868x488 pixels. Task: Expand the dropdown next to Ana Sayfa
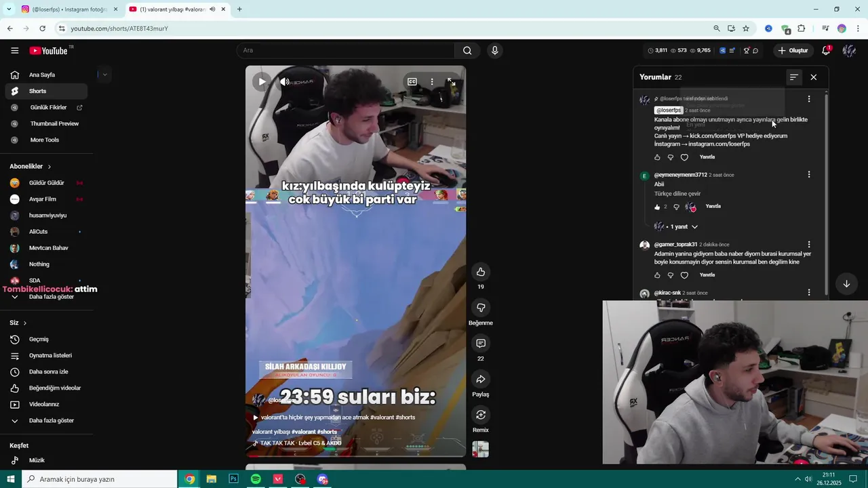(104, 75)
